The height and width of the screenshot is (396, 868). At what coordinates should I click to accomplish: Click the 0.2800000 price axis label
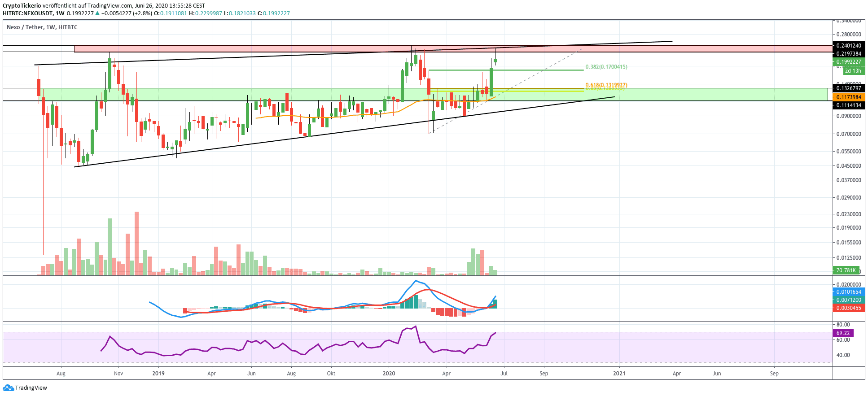pos(849,35)
